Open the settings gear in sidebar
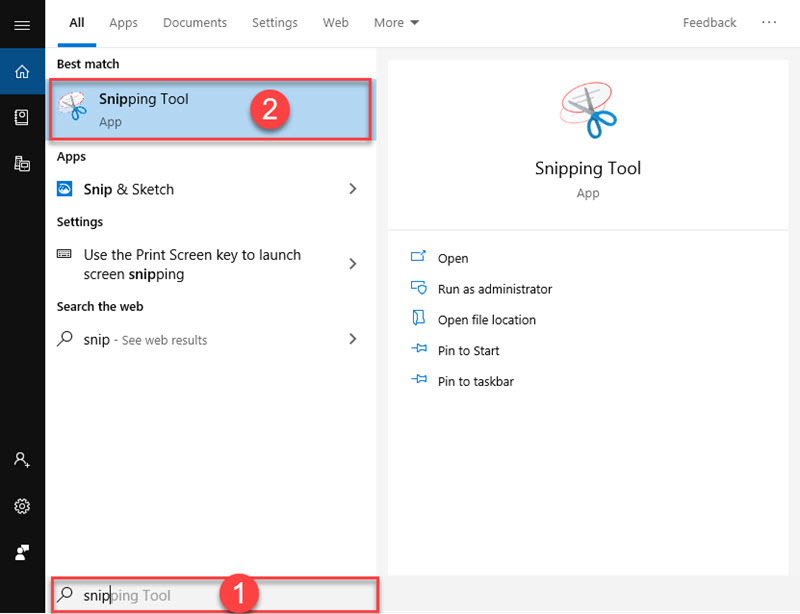The image size is (800, 614). coord(22,506)
